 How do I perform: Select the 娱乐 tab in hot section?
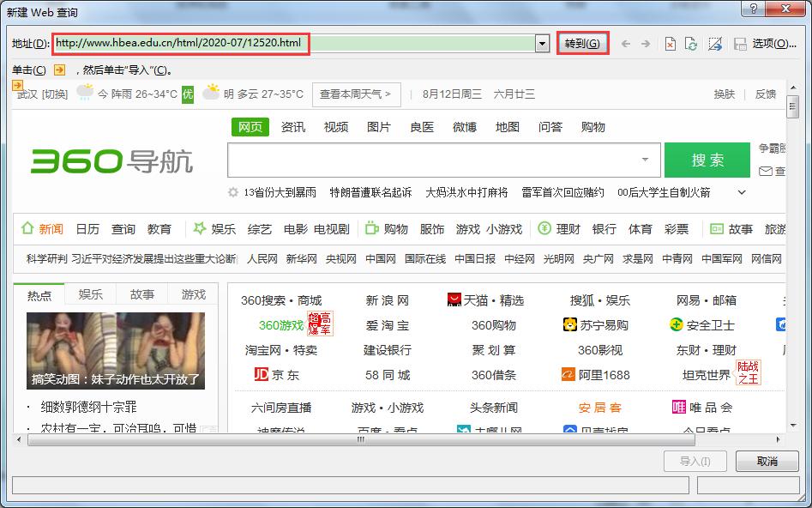(x=90, y=293)
